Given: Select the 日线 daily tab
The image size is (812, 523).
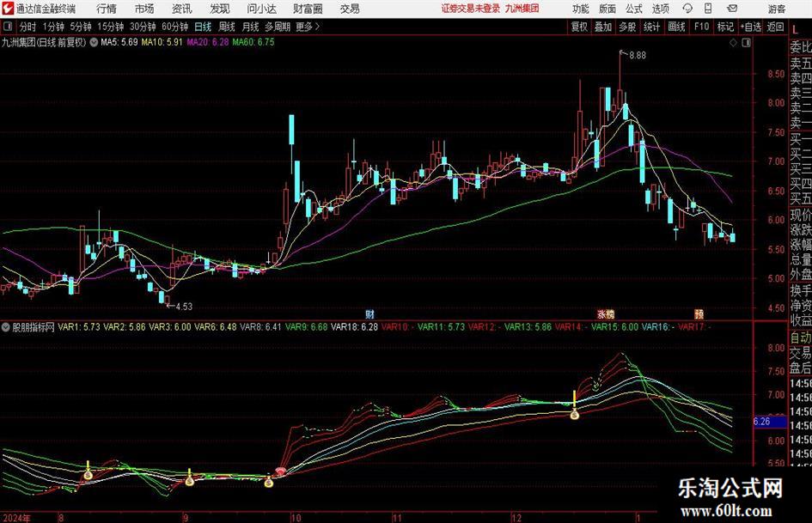Looking at the screenshot, I should [x=203, y=27].
